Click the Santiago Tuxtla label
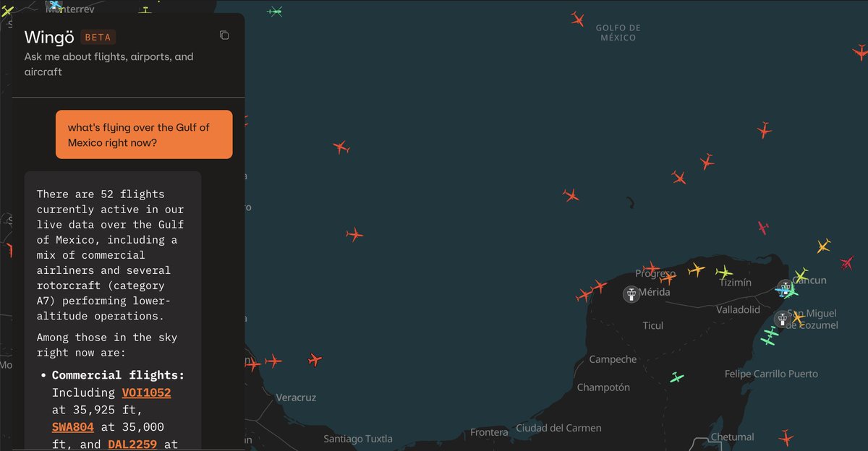The image size is (868, 451). tap(358, 439)
